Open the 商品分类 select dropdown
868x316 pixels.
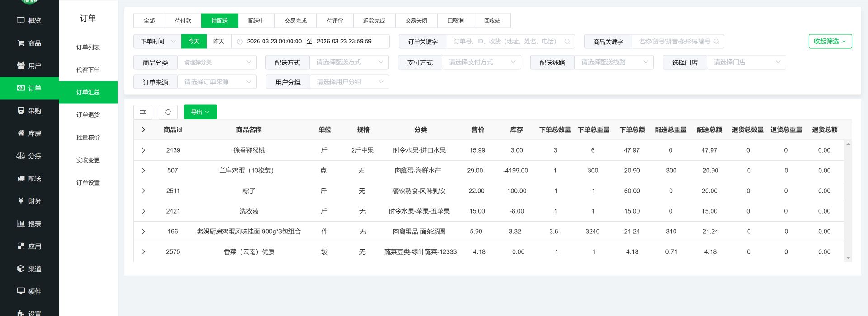pyautogui.click(x=217, y=62)
